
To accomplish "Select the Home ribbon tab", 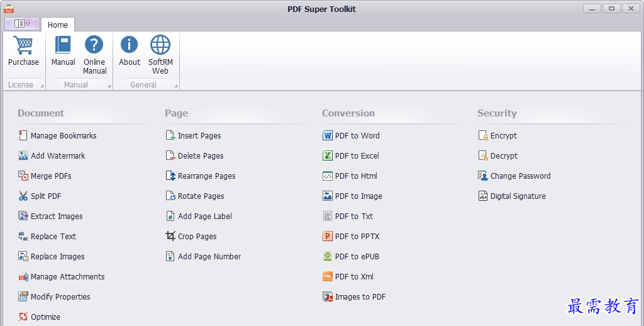I will [57, 25].
